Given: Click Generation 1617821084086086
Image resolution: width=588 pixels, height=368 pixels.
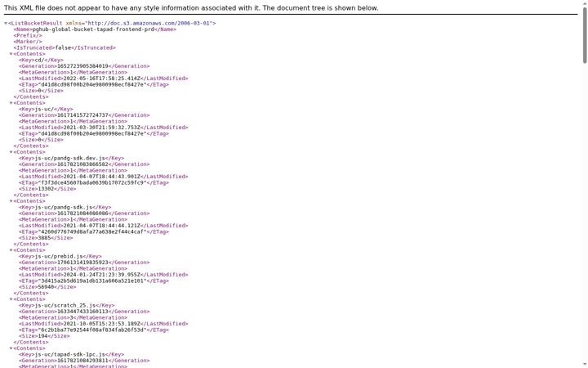Looking at the screenshot, I should (x=82, y=213).
